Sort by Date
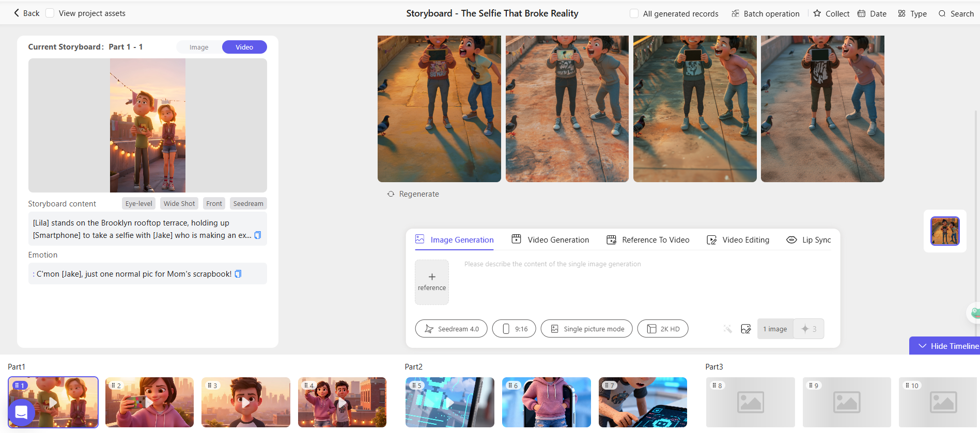The width and height of the screenshot is (980, 433). (x=872, y=13)
